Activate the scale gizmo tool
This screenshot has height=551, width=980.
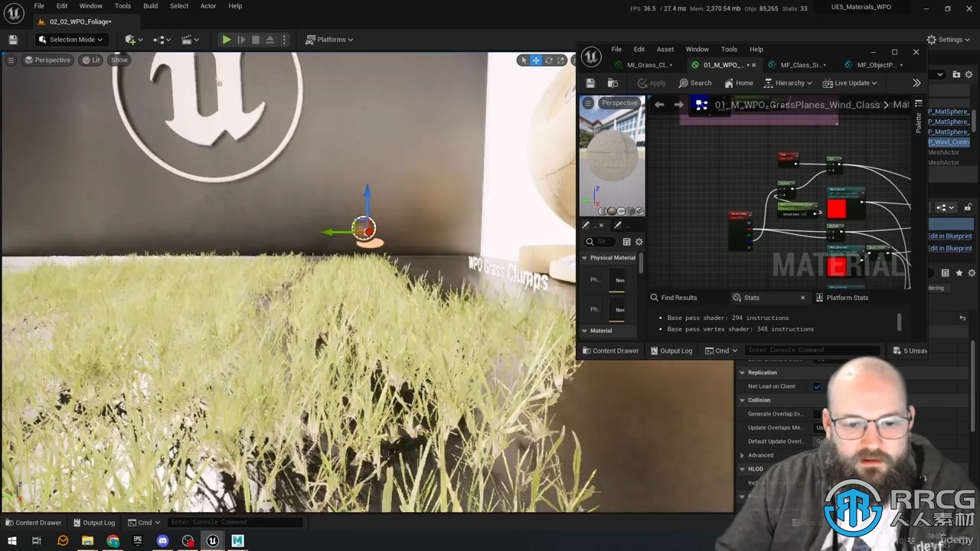coord(560,60)
